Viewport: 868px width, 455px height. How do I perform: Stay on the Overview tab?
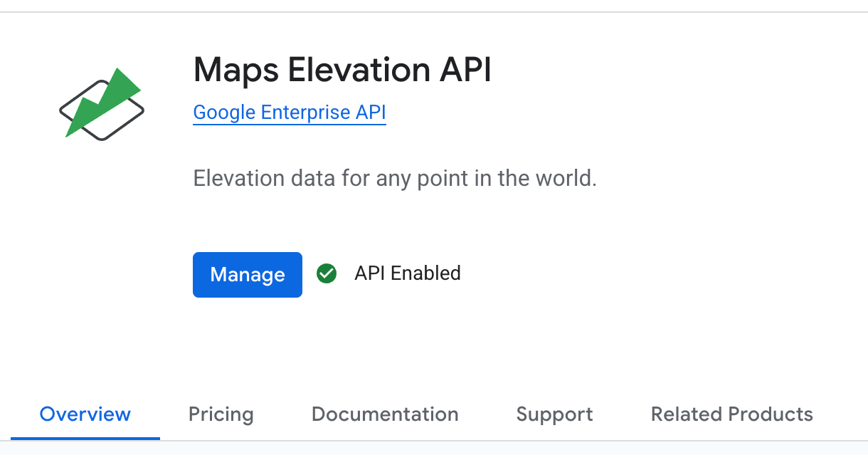(85, 414)
